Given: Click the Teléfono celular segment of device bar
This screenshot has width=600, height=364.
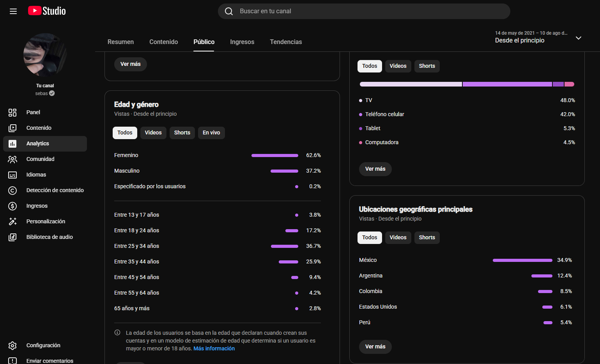Looking at the screenshot, I should (507, 84).
